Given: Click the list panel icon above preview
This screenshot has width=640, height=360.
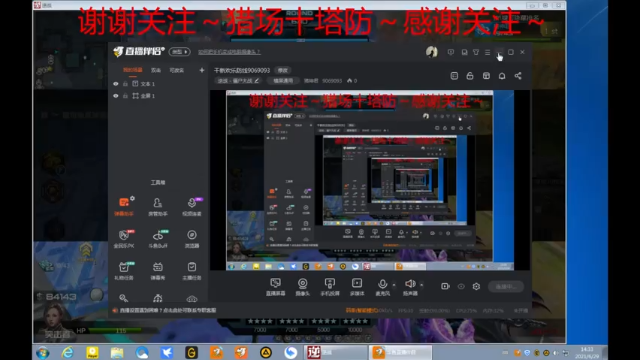Looking at the screenshot, I should pos(454,76).
